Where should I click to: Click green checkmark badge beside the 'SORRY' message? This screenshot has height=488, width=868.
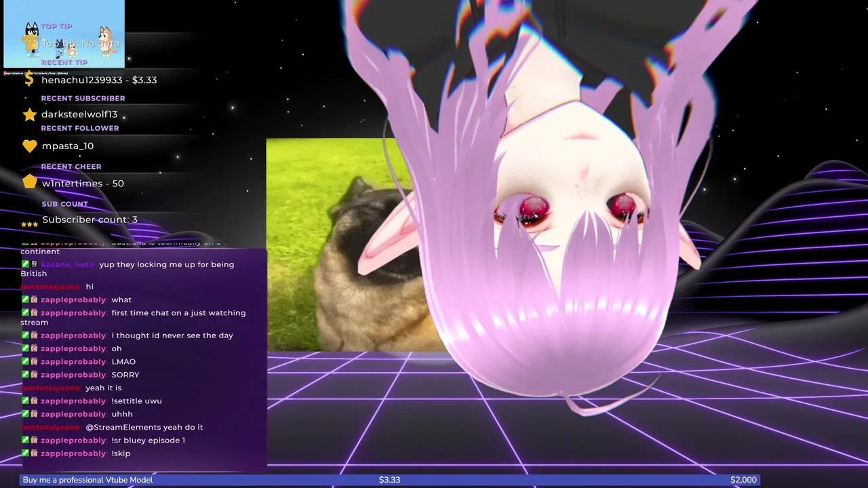[25, 375]
